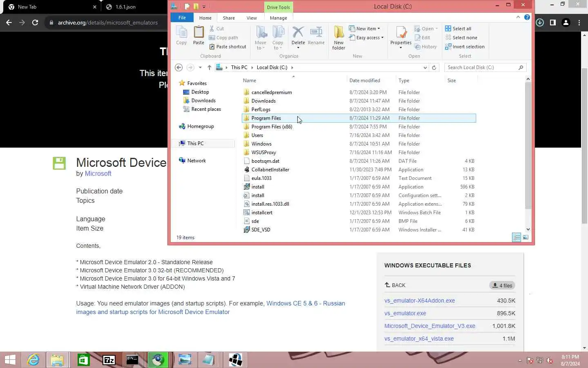Click the BACK link in file list
The height and width of the screenshot is (368, 588).
pyautogui.click(x=395, y=285)
